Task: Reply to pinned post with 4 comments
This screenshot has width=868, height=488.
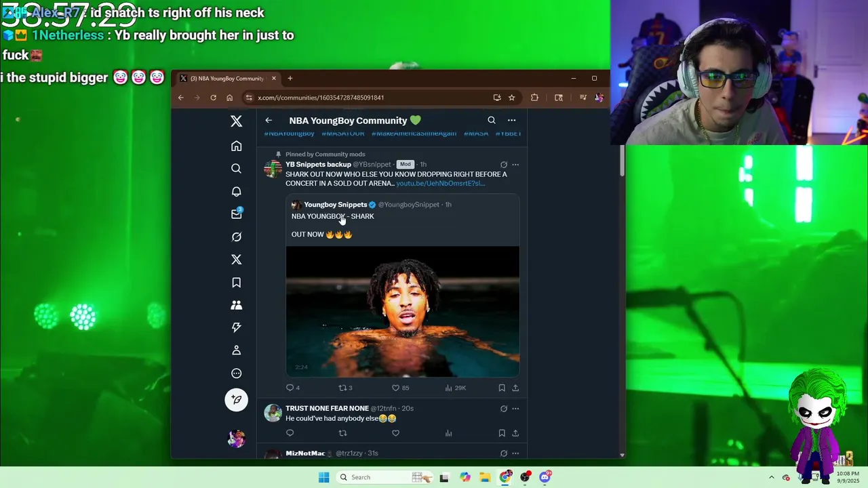Action: (x=292, y=388)
